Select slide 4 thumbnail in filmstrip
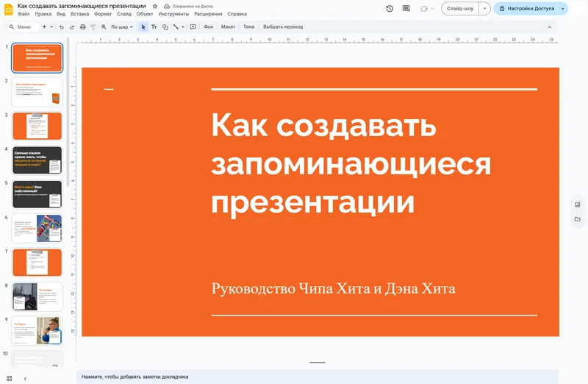 point(37,160)
